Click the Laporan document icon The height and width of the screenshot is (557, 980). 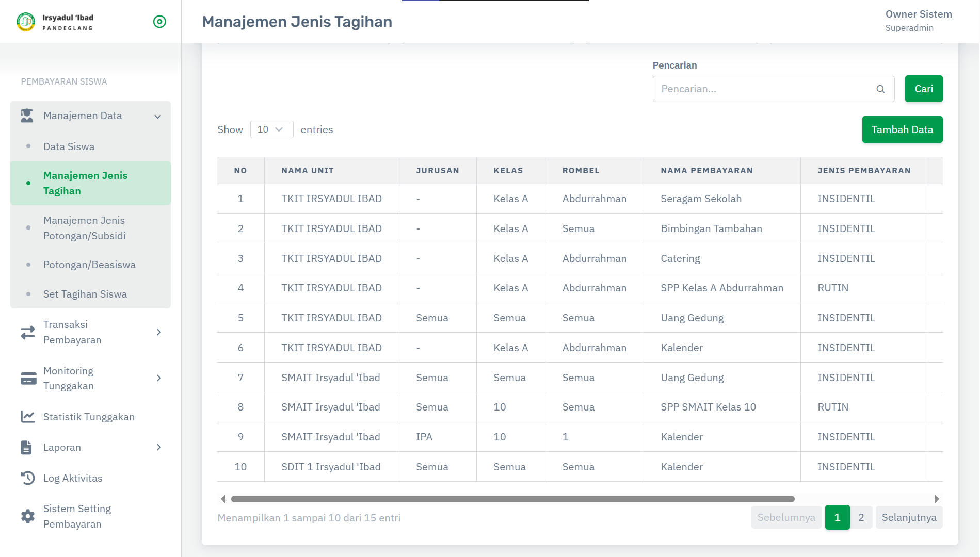point(26,447)
